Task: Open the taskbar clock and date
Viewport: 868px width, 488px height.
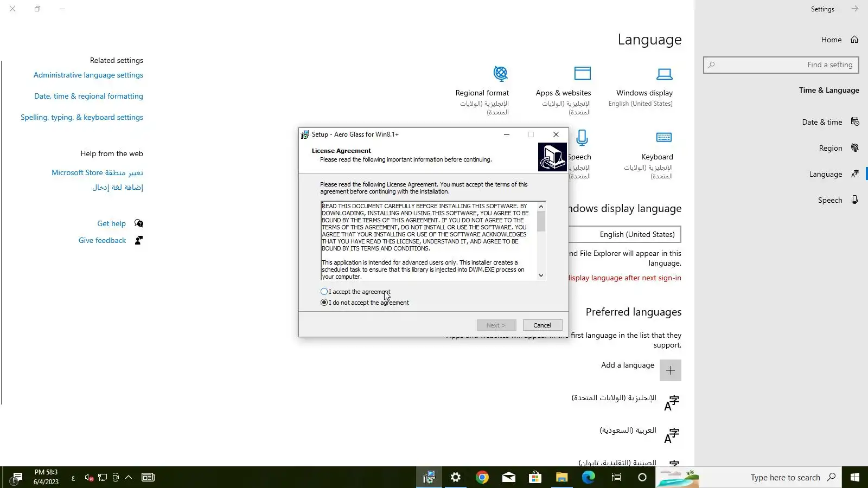Action: 46,477
